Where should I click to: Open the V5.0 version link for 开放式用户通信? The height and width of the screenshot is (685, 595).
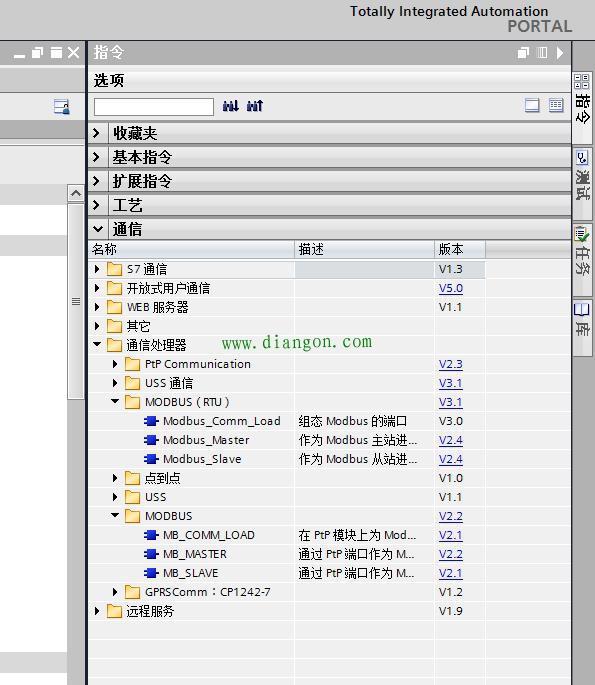(451, 288)
